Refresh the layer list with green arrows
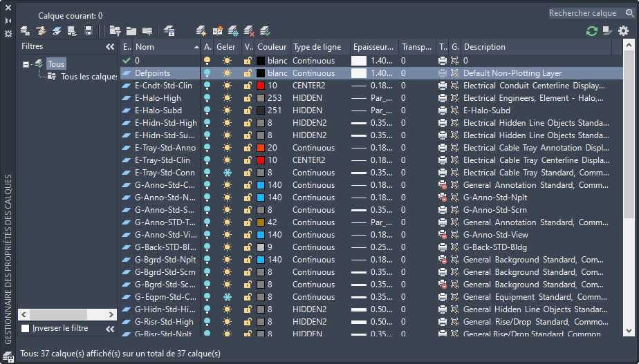 (x=592, y=30)
